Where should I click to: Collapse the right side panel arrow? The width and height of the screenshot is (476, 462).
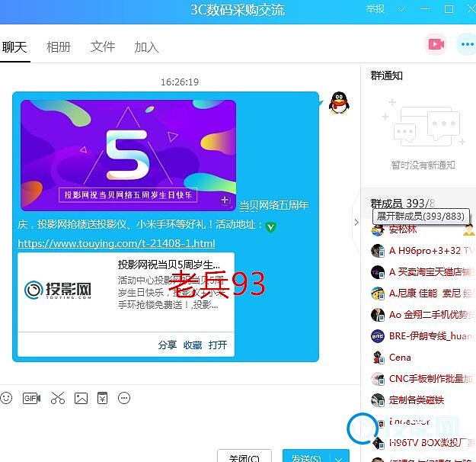click(x=356, y=223)
